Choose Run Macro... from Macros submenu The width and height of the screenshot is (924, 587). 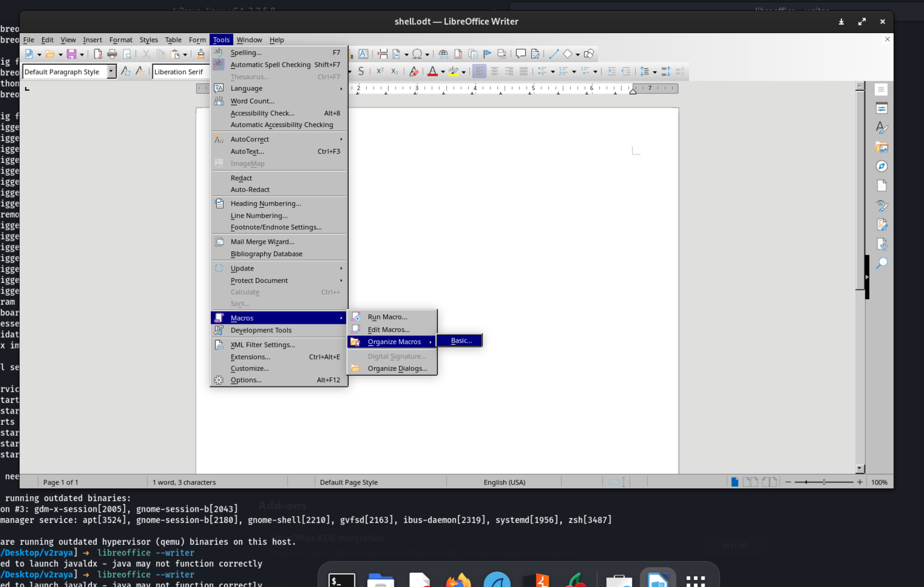point(392,317)
